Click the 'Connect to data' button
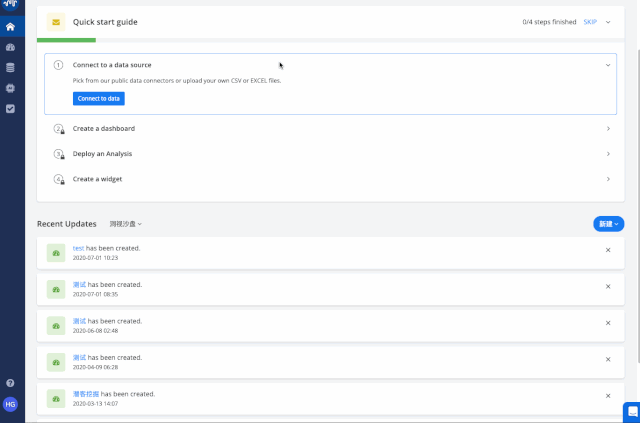This screenshot has height=423, width=640. (99, 98)
